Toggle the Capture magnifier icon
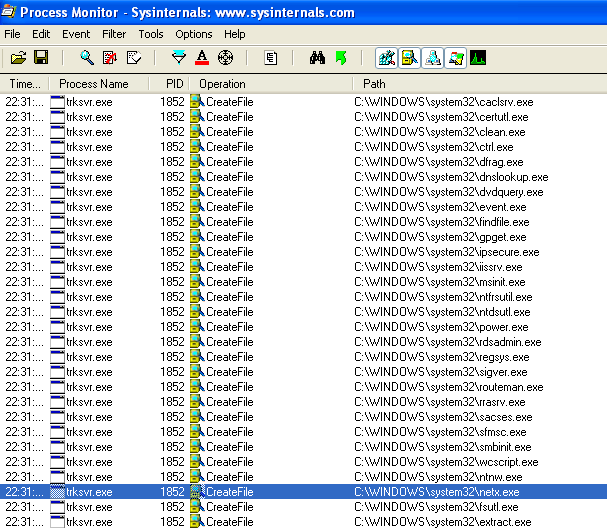607x528 pixels. click(x=87, y=58)
